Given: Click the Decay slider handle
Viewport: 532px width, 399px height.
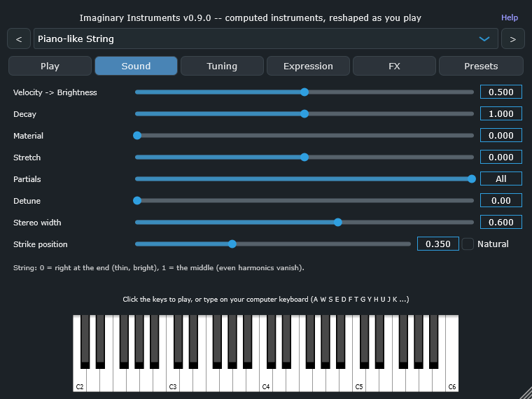Looking at the screenshot, I should pos(304,113).
